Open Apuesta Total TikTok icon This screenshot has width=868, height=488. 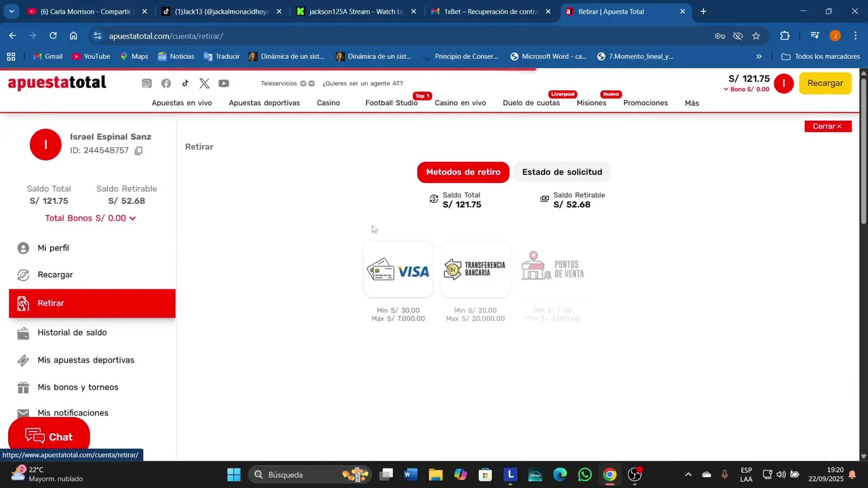point(185,83)
